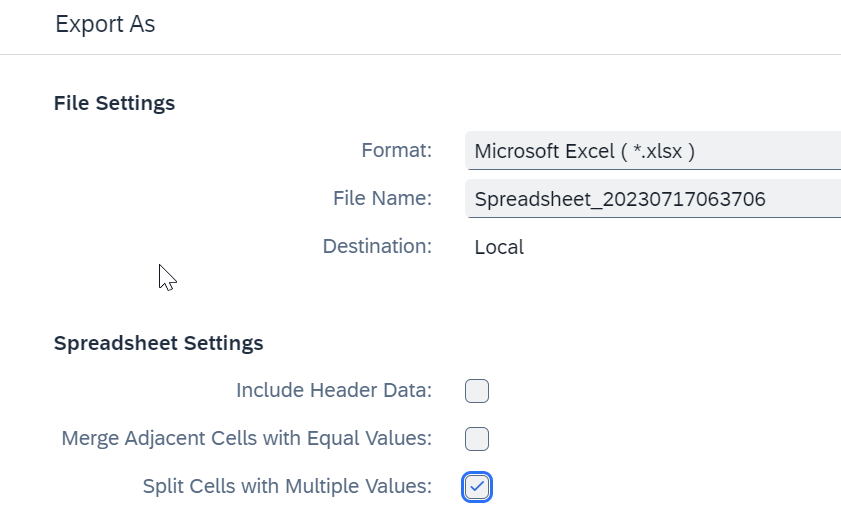Image resolution: width=841 pixels, height=527 pixels.
Task: Enable the Include Header Data checkbox
Action: 477,391
